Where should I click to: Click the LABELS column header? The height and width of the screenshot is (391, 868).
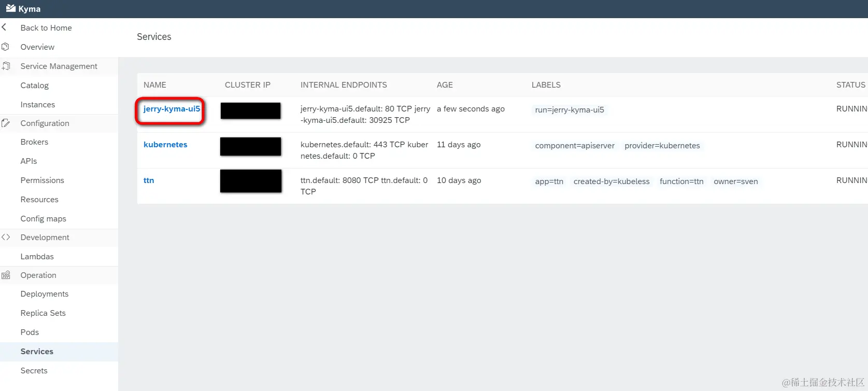point(546,85)
